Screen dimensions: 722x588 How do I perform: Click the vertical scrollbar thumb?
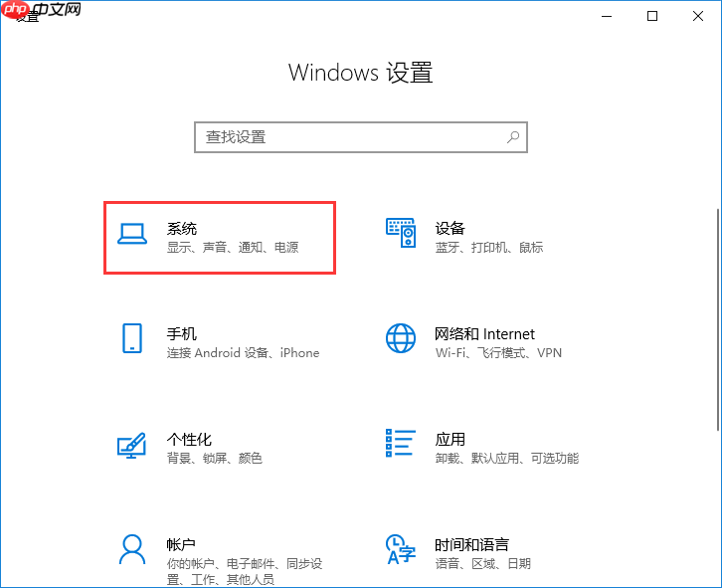pos(718,319)
